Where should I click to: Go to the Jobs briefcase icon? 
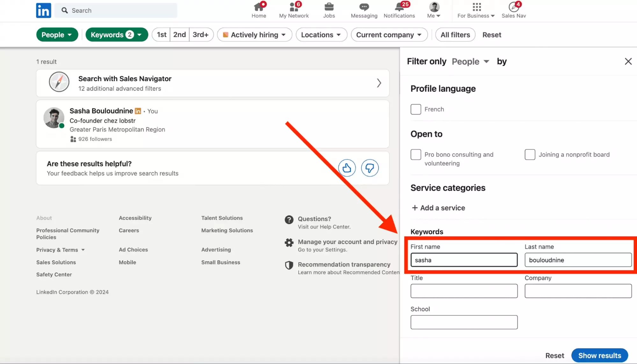tap(329, 7)
